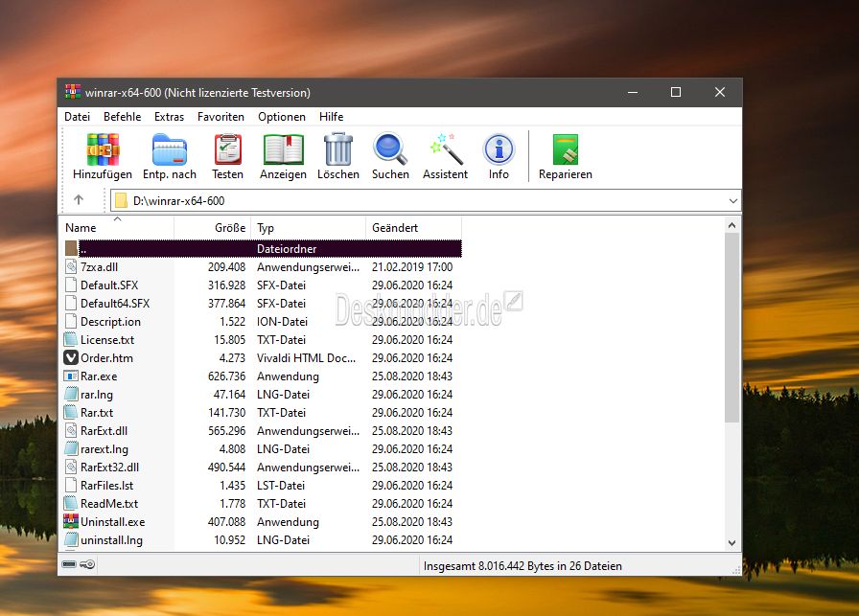Screen dimensions: 859x616
Task: Select the Descript.ion file name
Action: pos(110,322)
